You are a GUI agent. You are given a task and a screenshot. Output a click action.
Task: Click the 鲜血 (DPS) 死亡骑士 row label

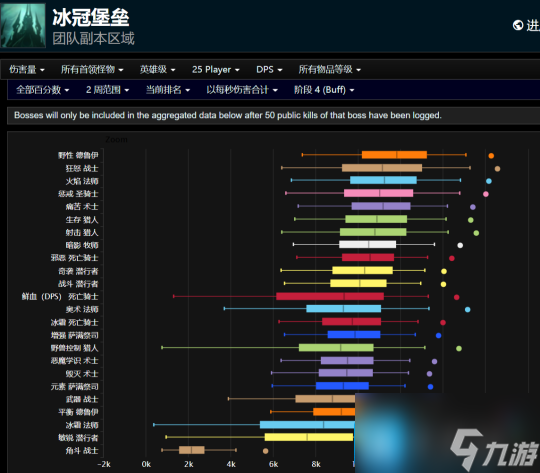click(60, 297)
